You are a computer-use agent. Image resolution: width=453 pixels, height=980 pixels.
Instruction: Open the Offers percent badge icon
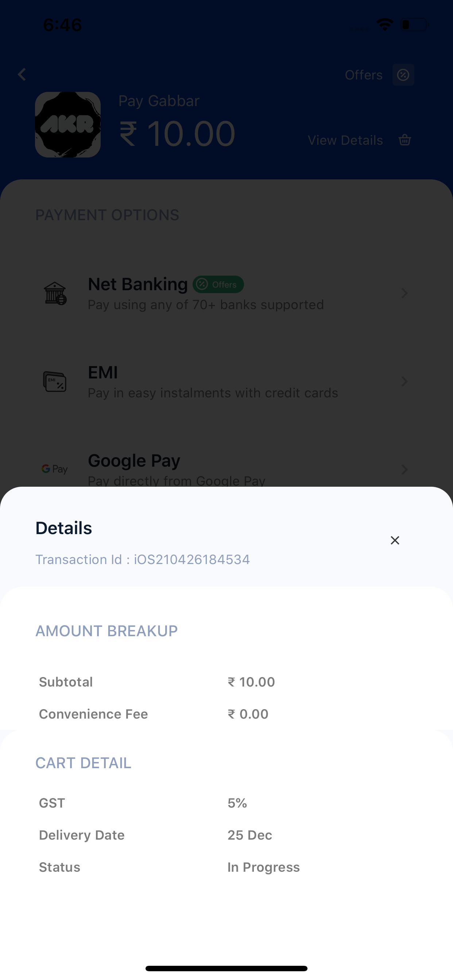coord(403,75)
